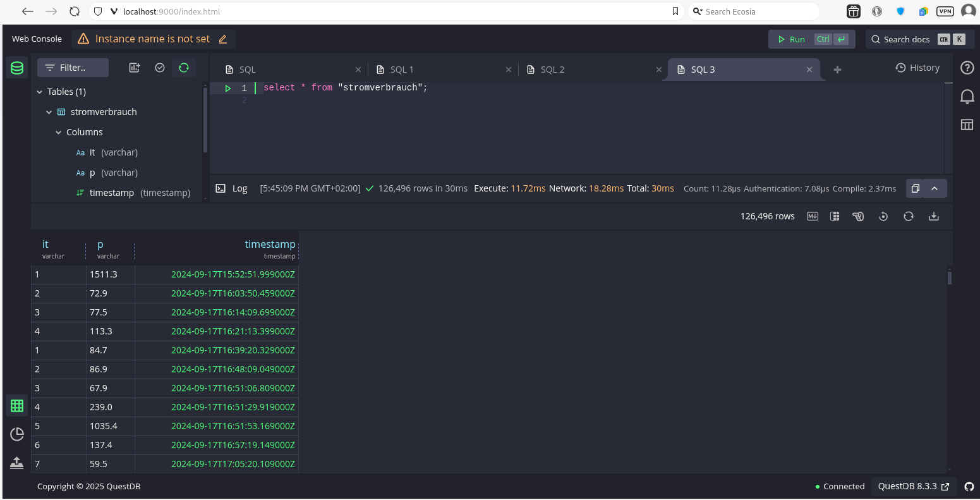
Task: Collapse the stromverbrauch table node
Action: coord(49,112)
